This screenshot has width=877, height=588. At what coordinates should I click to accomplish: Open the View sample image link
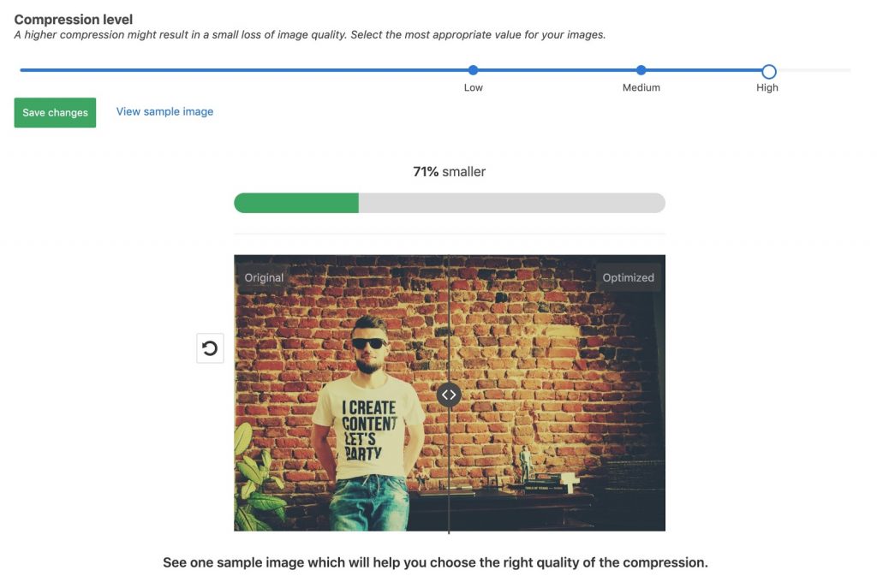[x=164, y=111]
